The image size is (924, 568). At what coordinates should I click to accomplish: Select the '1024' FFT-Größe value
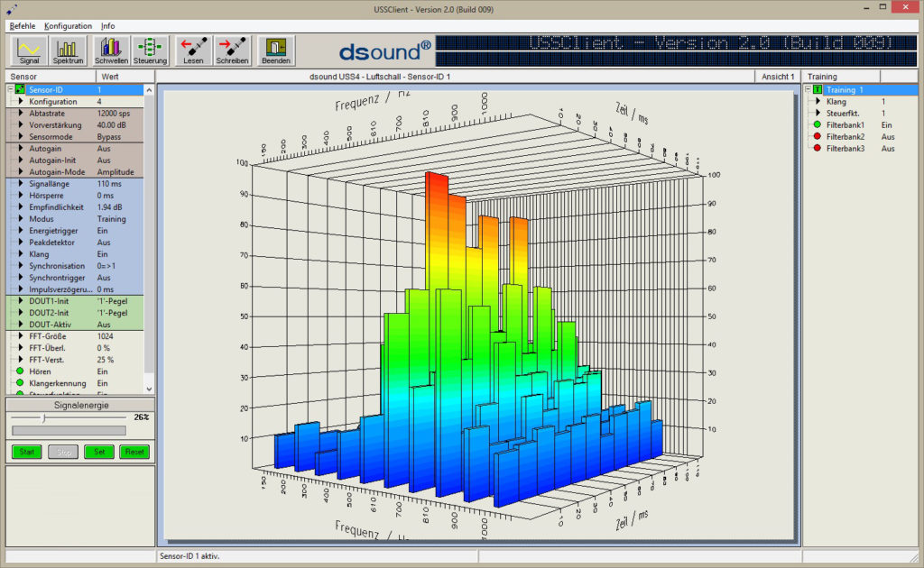105,336
